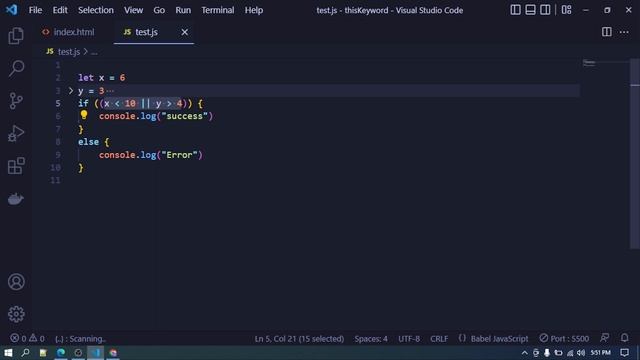Change indentation via Spaces: 4
This screenshot has width=640, height=360.
tap(371, 338)
